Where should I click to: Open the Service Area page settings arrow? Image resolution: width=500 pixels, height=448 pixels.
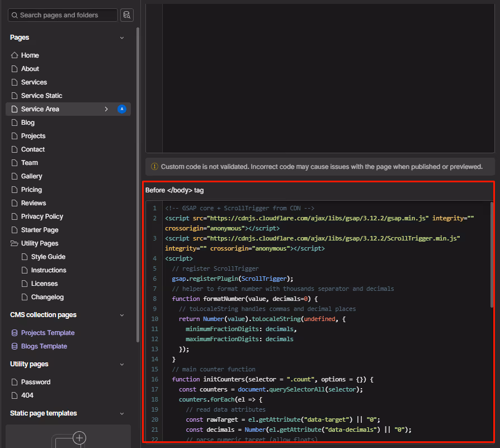(x=106, y=109)
